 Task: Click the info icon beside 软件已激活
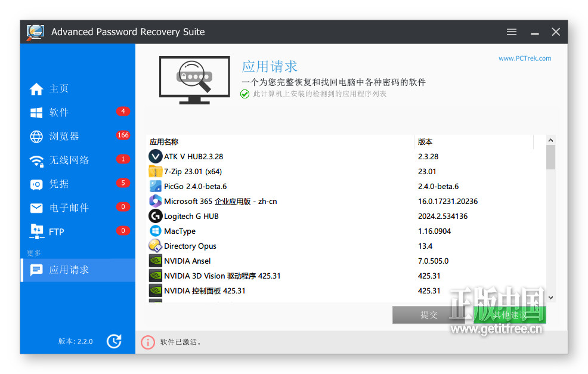[148, 342]
